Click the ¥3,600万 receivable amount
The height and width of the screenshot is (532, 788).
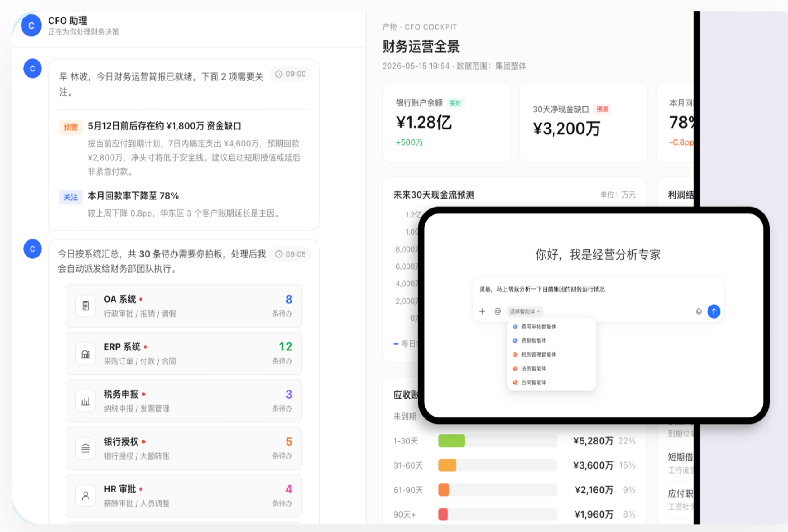coord(593,465)
